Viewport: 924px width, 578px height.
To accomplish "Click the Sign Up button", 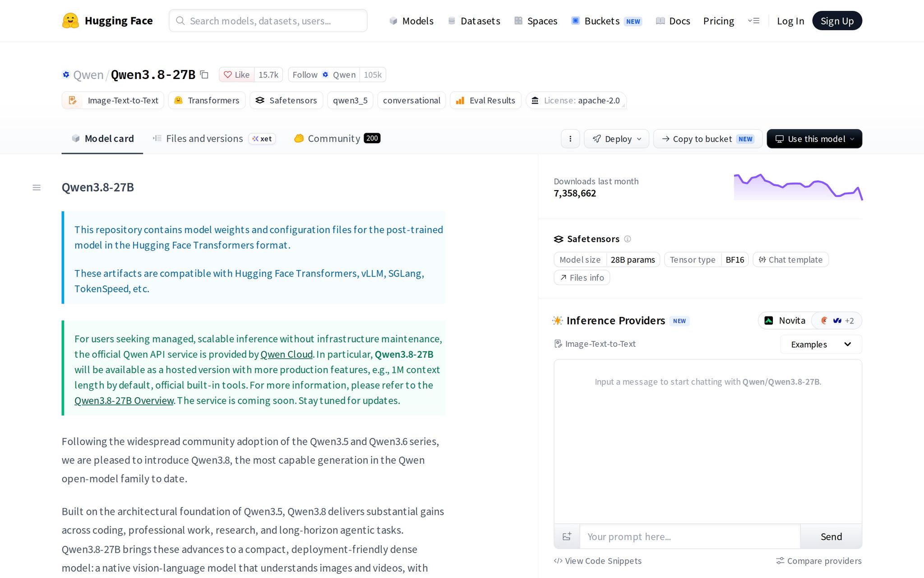I will tap(837, 21).
